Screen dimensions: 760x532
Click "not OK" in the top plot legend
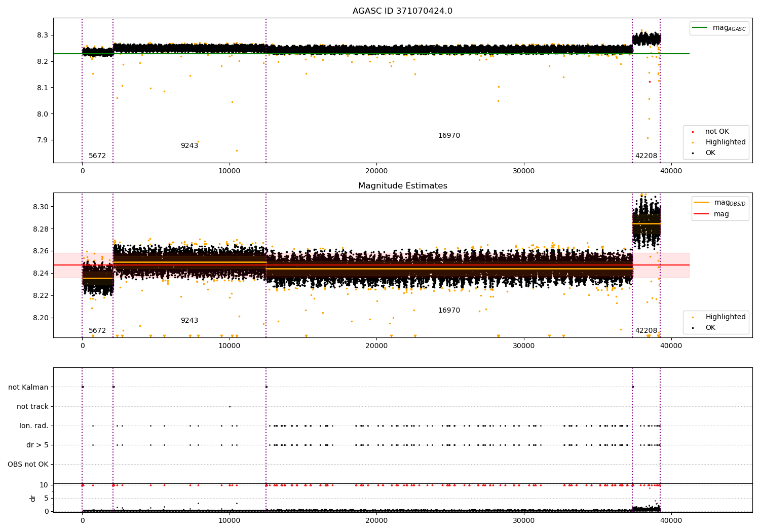(x=717, y=132)
